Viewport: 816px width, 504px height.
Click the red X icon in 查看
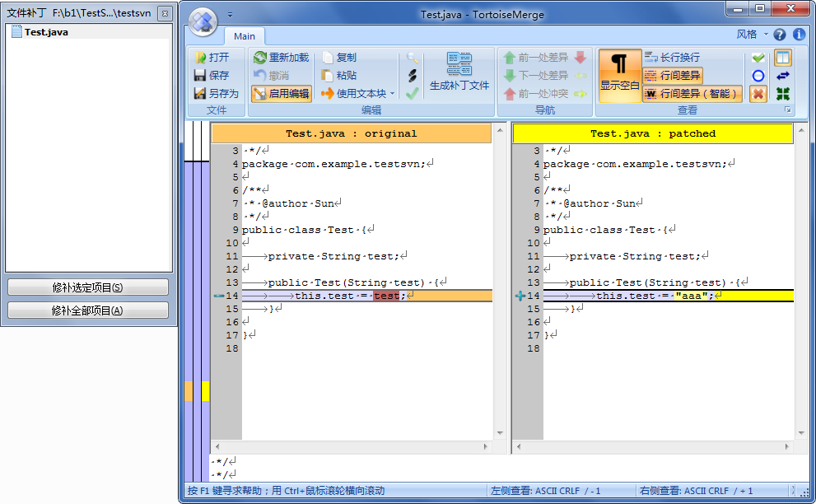pyautogui.click(x=758, y=94)
